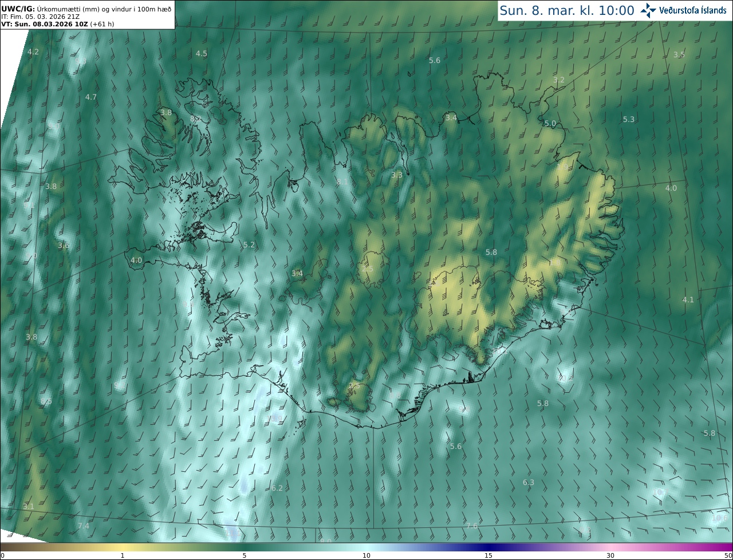
Task: Click the 10.6 value on the map
Action: pyautogui.click(x=720, y=518)
